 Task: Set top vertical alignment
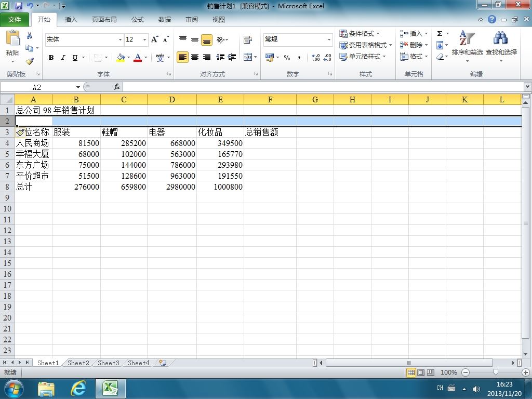(182, 39)
